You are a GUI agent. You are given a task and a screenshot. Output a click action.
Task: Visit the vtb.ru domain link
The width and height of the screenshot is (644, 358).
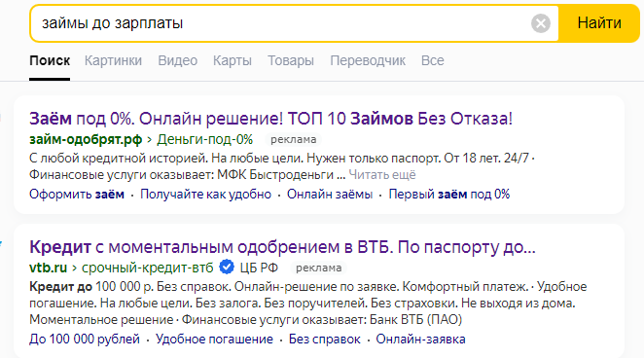click(x=48, y=268)
